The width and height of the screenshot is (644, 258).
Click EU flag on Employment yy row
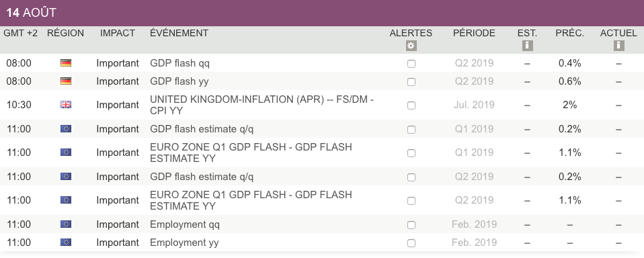66,243
